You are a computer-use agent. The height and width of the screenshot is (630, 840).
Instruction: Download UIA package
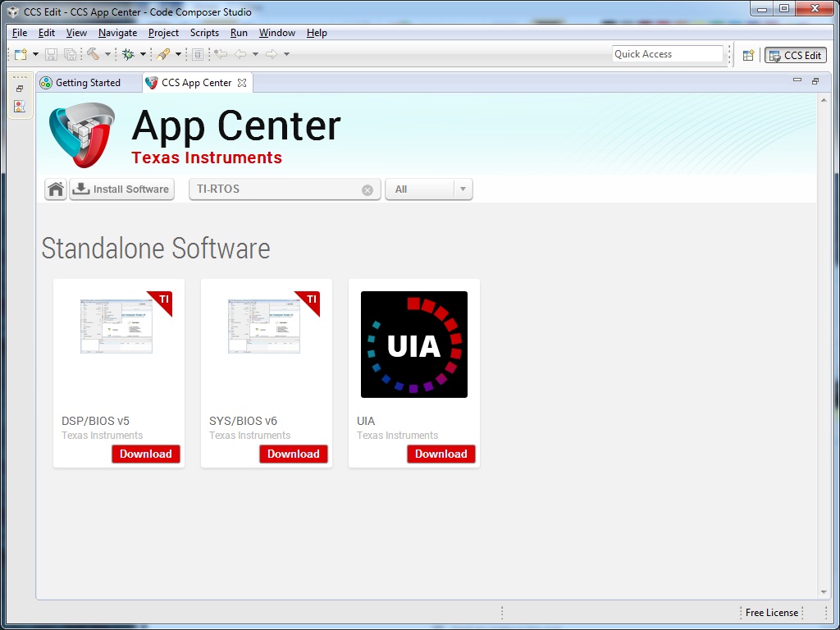tap(441, 454)
